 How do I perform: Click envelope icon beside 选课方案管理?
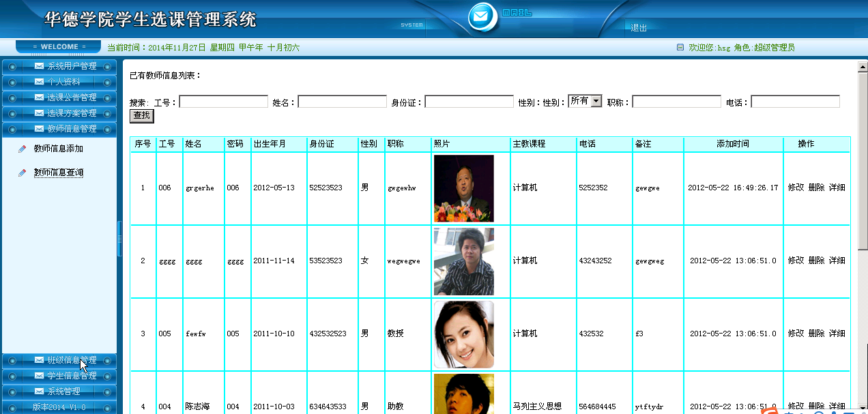pos(39,113)
